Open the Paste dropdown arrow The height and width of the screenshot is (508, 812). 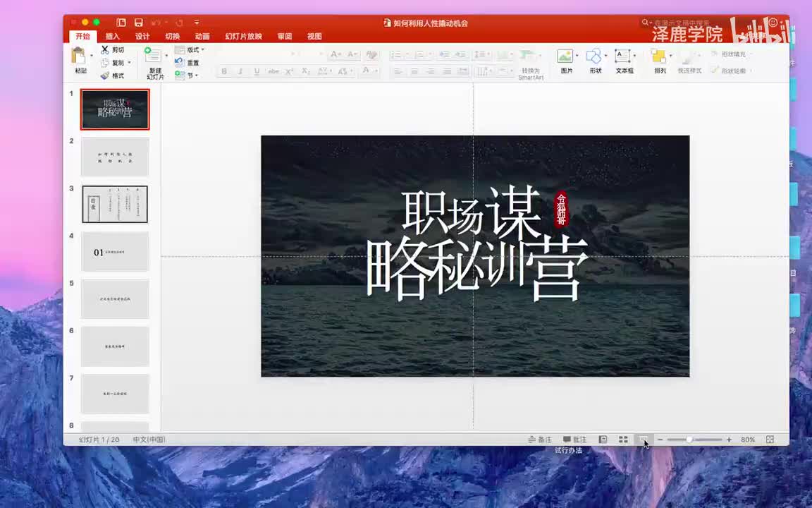point(92,56)
